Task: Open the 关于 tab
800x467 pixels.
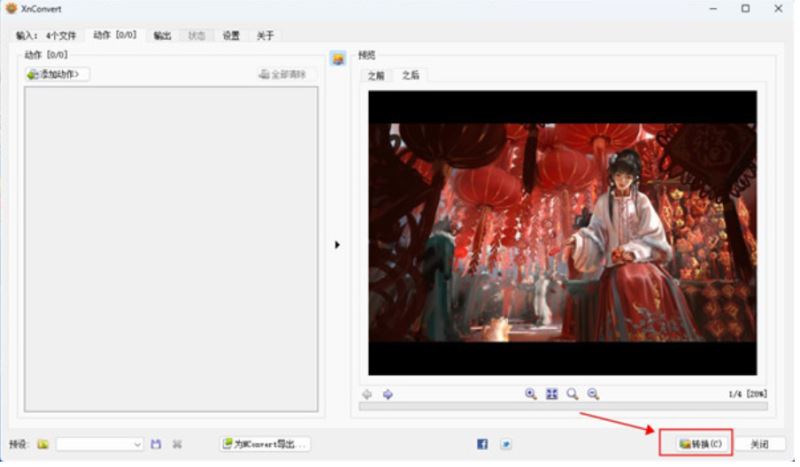Action: 265,35
